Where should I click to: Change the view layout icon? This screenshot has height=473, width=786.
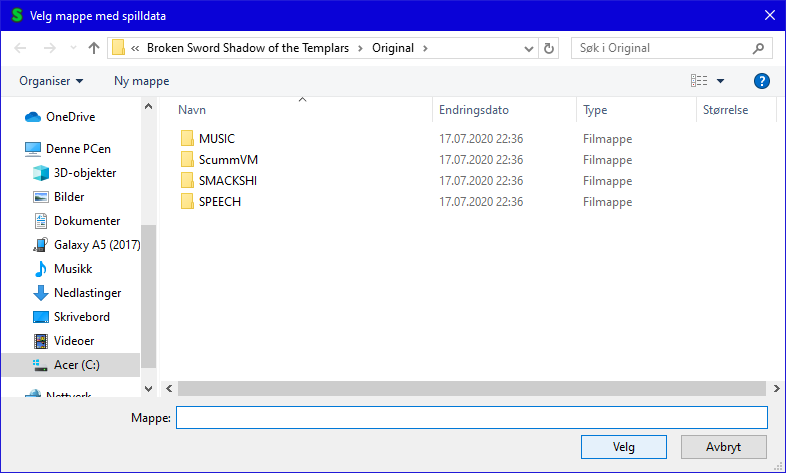pos(699,81)
